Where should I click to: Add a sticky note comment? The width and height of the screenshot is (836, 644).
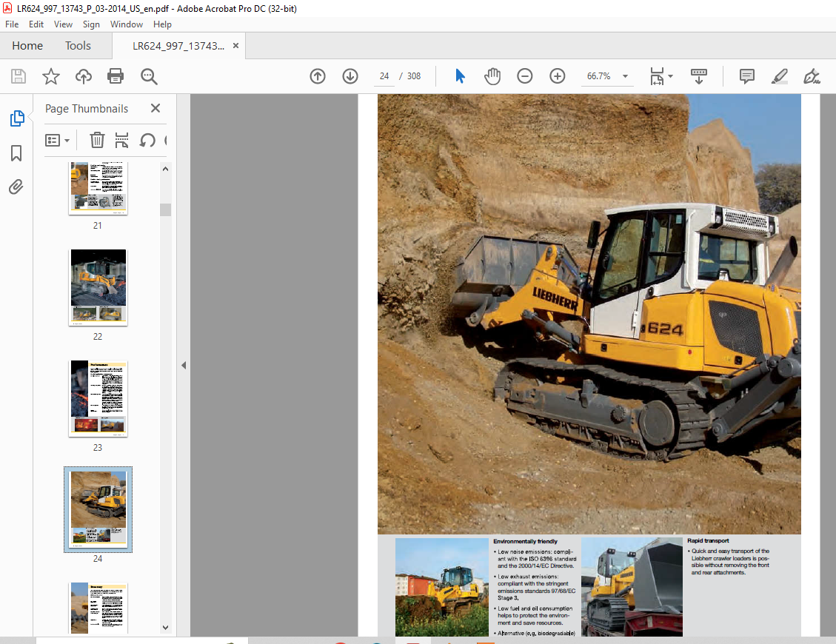(x=747, y=76)
